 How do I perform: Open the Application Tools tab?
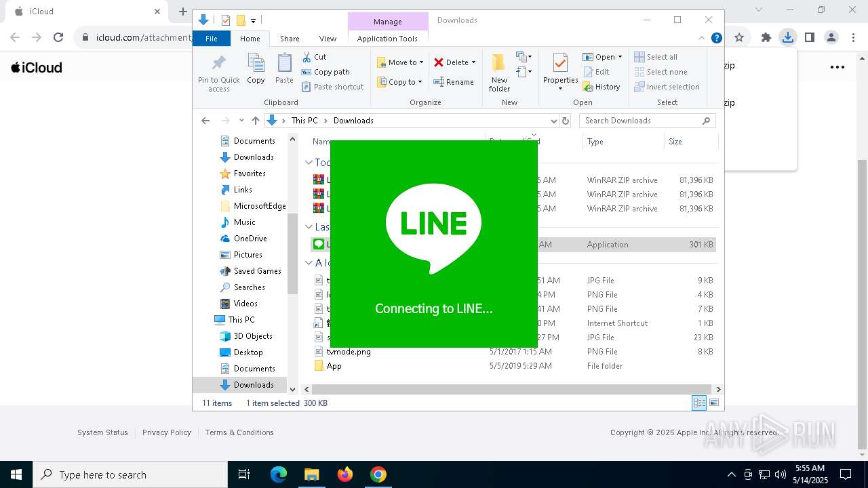387,39
